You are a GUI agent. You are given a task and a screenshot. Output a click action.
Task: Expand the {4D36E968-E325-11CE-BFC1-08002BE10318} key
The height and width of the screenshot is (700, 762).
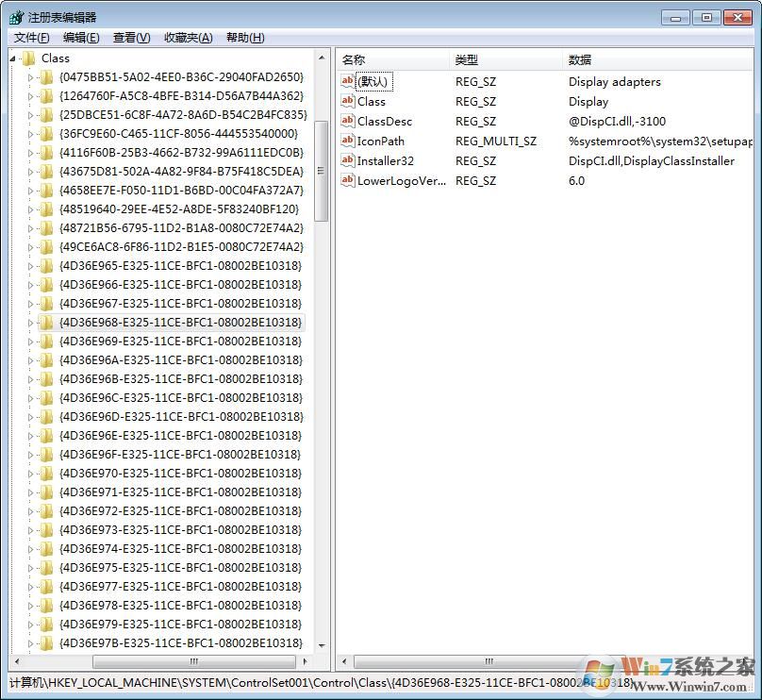tap(30, 323)
